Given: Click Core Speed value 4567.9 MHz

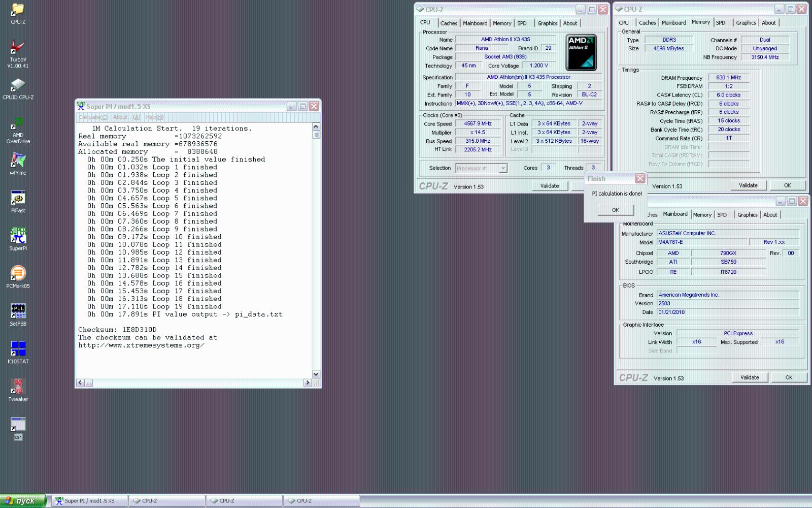Looking at the screenshot, I should tap(478, 123).
